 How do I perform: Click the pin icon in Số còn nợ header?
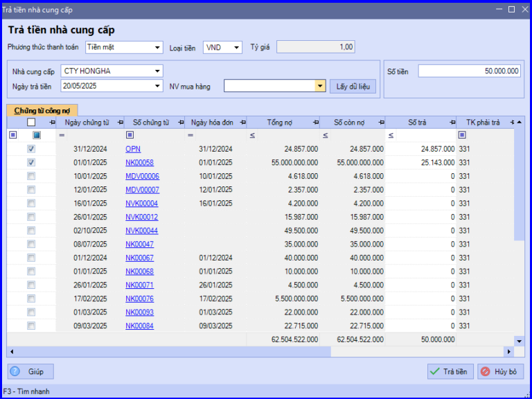(382, 123)
